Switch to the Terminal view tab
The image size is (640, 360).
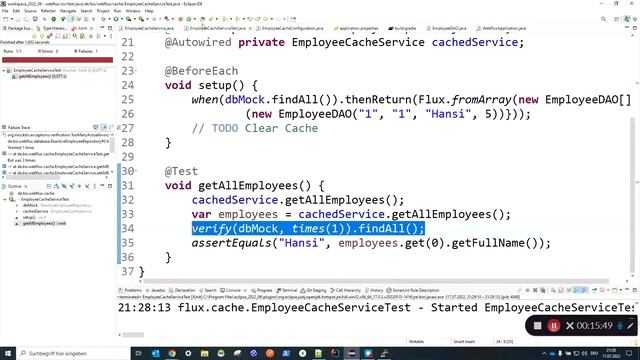click(287, 290)
